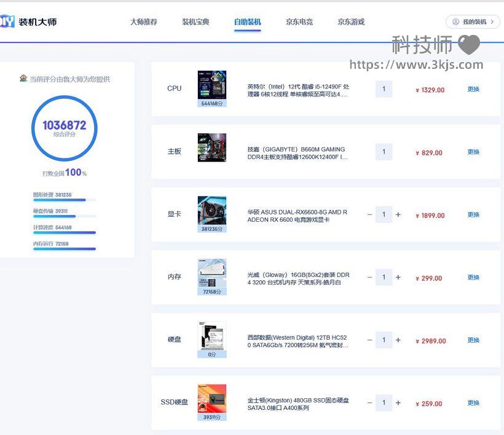
Task: Click 更换 to replace the CPU
Action: tap(473, 89)
